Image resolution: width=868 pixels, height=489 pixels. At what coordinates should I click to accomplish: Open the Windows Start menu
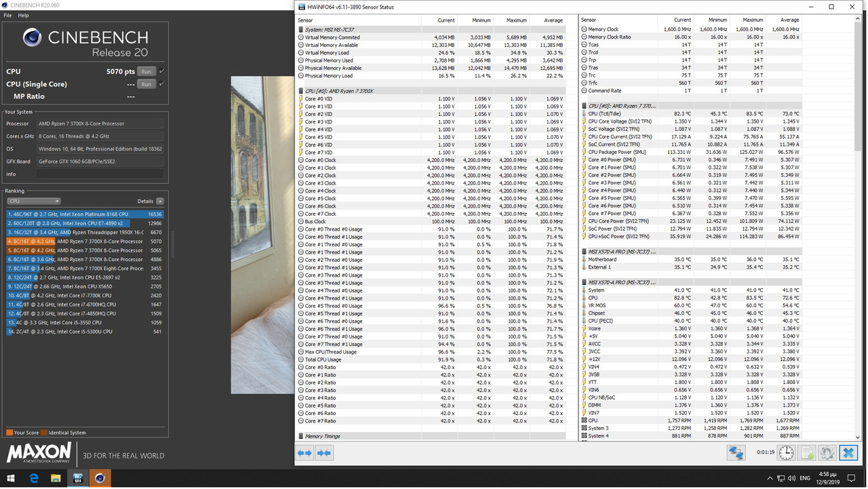pos(11,478)
